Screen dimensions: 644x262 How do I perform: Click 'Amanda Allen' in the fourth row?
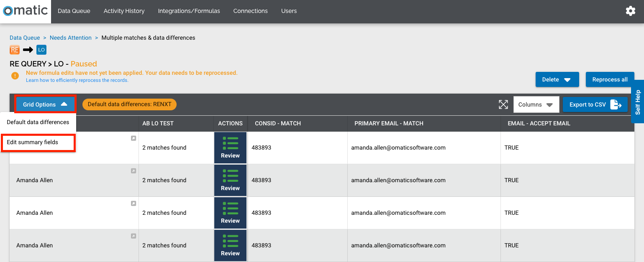pos(34,245)
